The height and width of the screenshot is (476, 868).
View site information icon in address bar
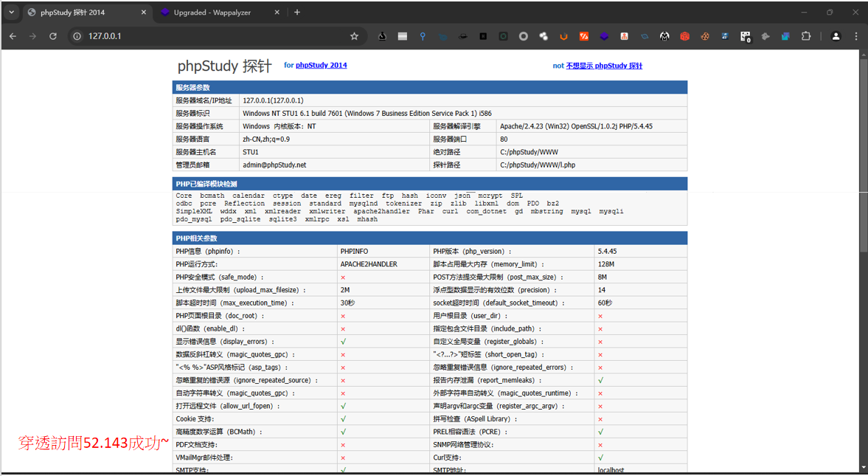[77, 36]
